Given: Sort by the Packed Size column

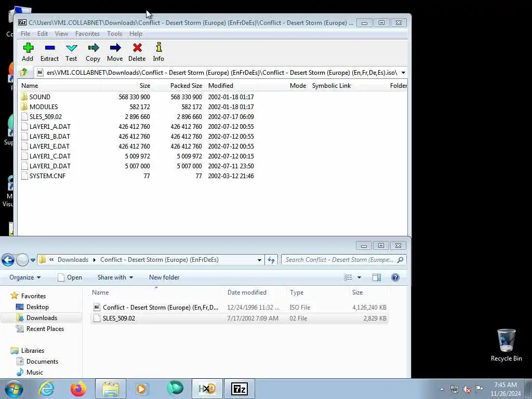Looking at the screenshot, I should point(186,86).
